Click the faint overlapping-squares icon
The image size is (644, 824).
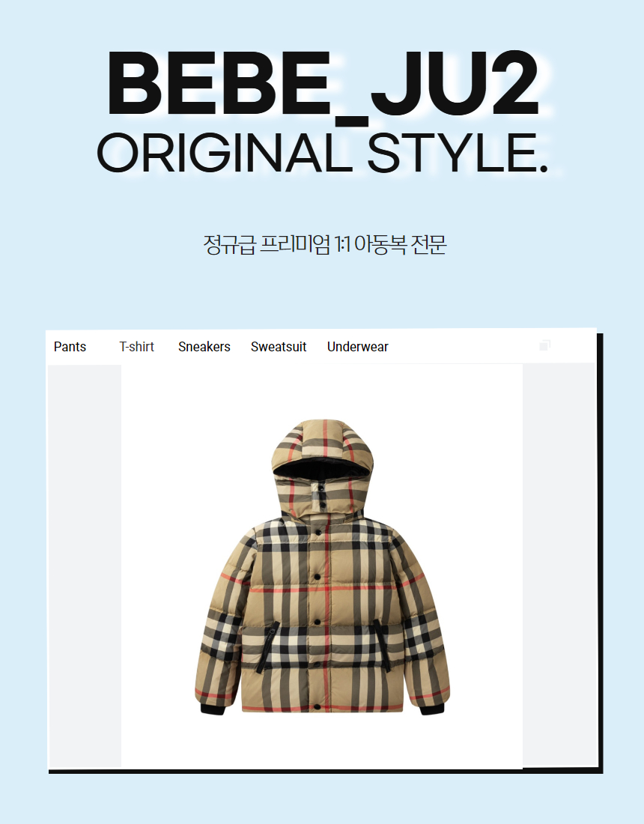coord(544,345)
